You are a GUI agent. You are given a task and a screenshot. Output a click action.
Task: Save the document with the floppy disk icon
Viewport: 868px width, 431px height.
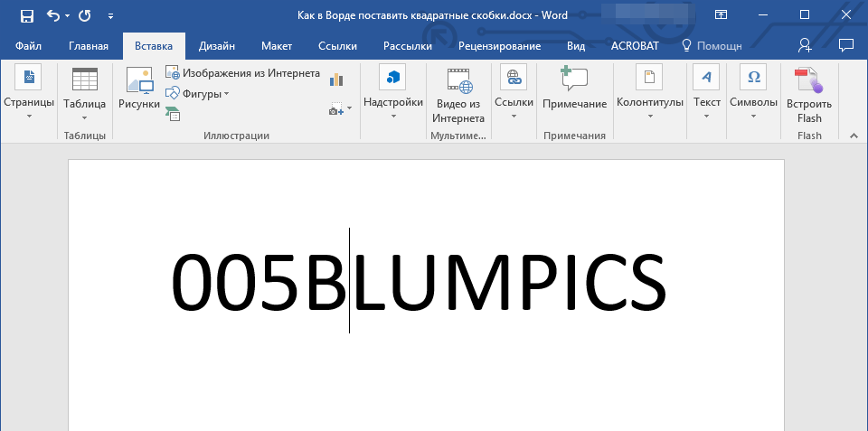click(x=26, y=15)
